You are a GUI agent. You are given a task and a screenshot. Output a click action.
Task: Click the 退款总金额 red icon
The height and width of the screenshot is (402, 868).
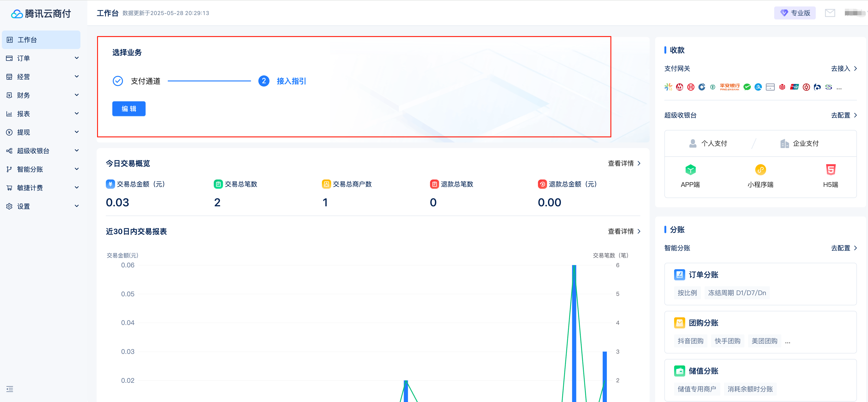coord(542,184)
